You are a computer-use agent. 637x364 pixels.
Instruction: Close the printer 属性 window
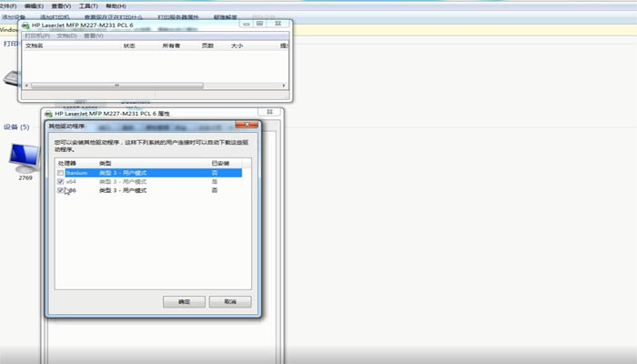tap(269, 112)
